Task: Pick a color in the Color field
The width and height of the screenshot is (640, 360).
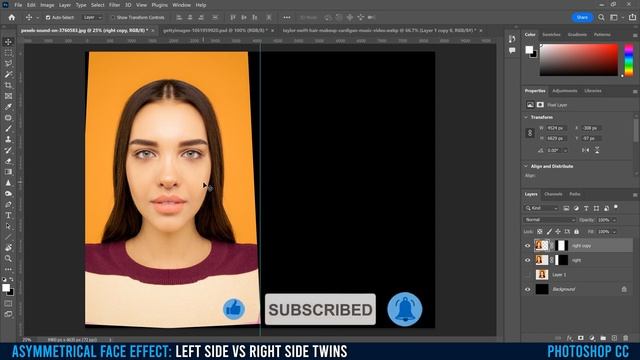Action: pos(579,60)
